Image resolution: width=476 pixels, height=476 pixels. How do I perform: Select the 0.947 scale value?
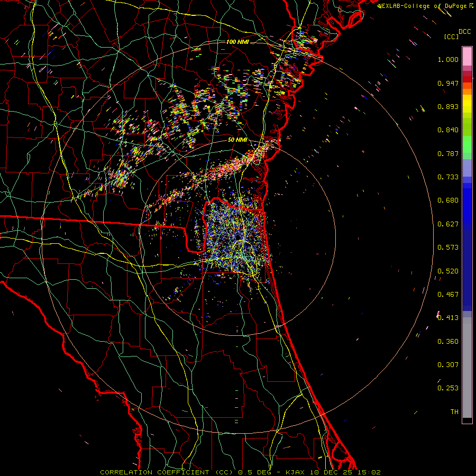click(x=448, y=83)
